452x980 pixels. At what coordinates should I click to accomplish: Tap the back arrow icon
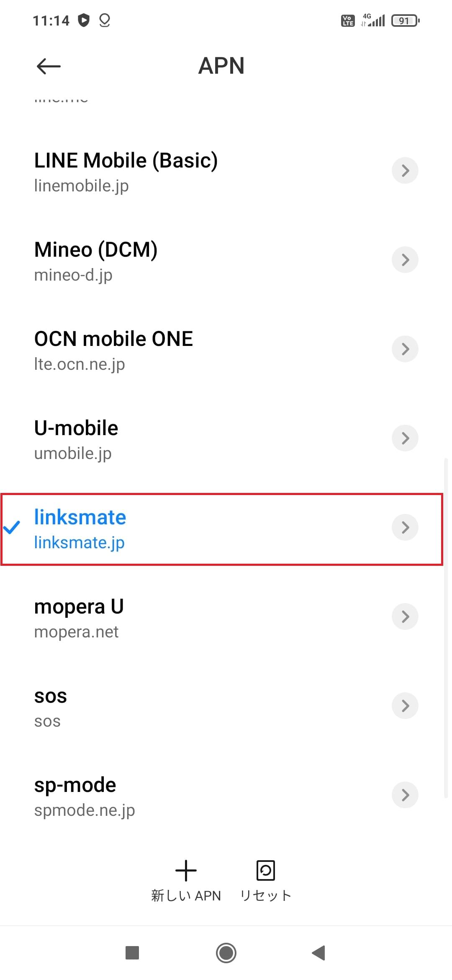tap(49, 66)
